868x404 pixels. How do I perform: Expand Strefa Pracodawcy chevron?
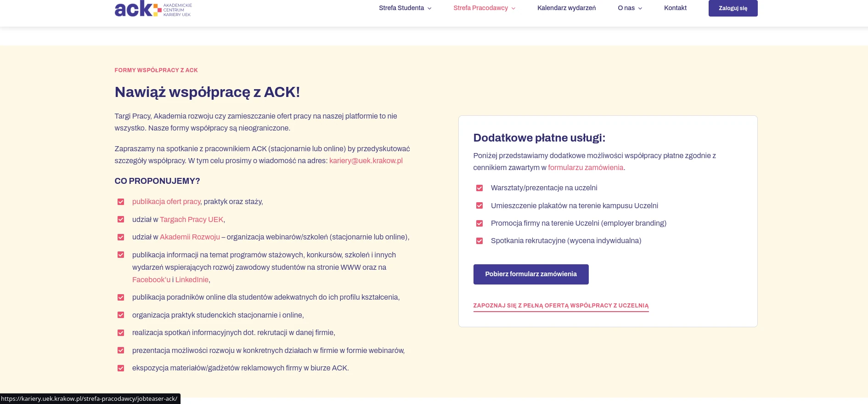[x=513, y=8]
